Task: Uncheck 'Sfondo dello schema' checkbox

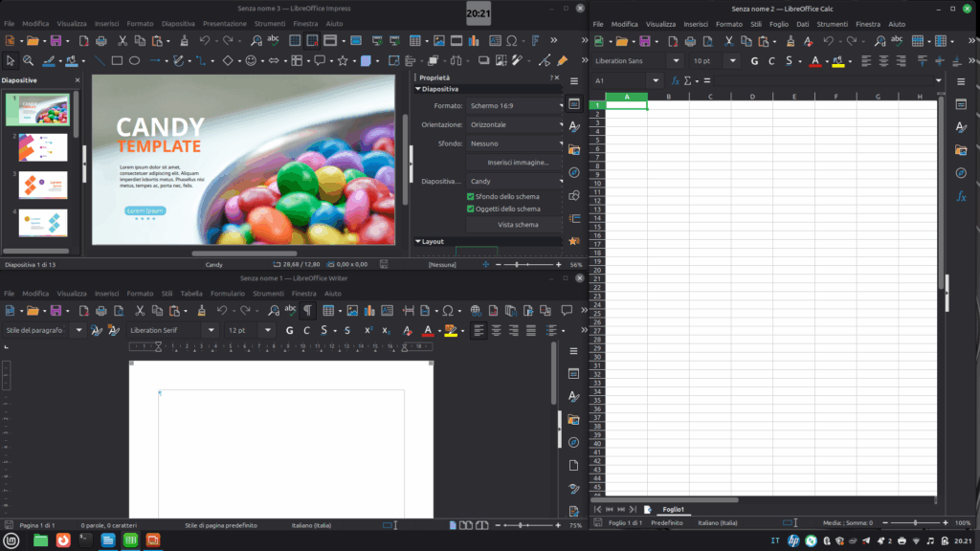Action: (471, 196)
